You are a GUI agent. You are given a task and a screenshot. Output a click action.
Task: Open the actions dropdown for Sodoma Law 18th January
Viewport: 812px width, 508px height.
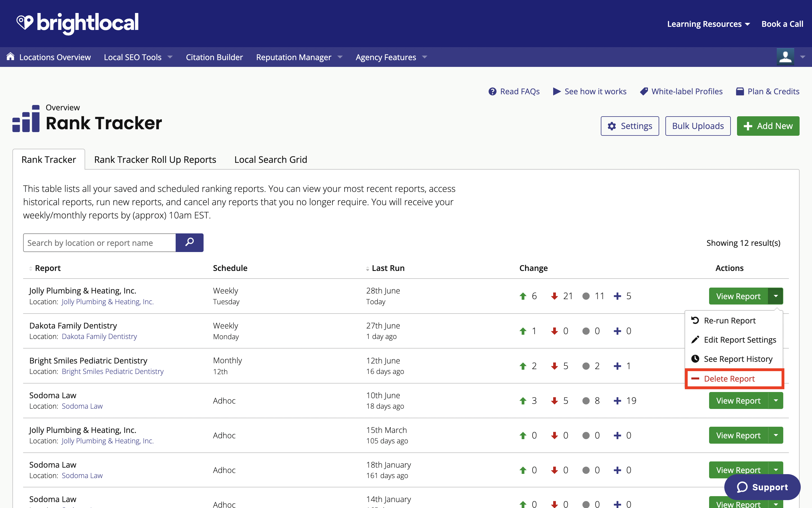[775, 470]
